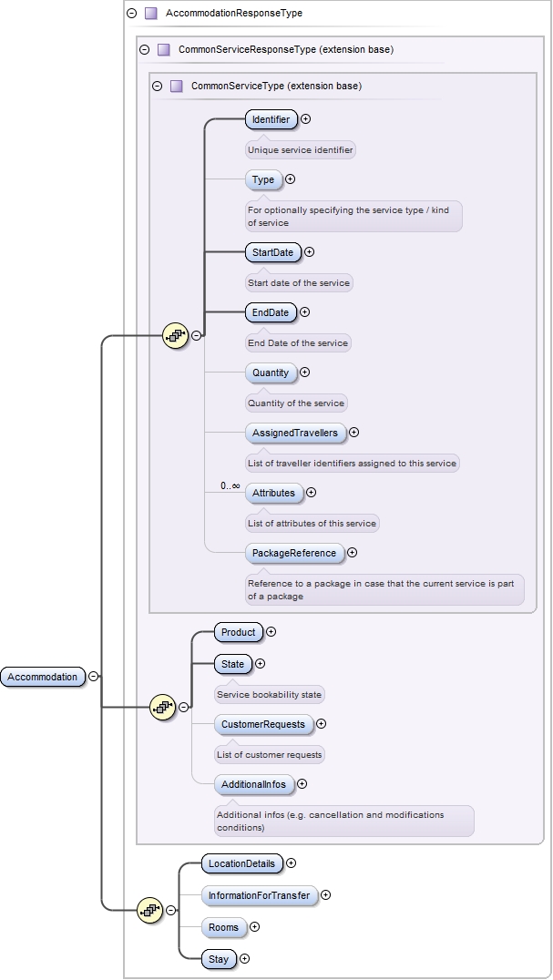Image resolution: width=553 pixels, height=980 pixels.
Task: Click the bottom sequence compositor icon
Action: (149, 909)
